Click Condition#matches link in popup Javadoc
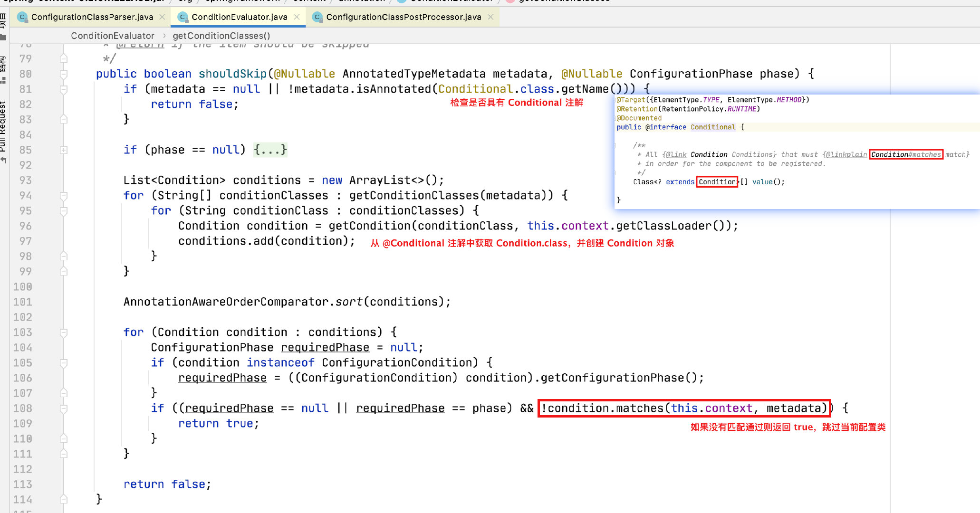This screenshot has width=980, height=513. pyautogui.click(x=906, y=154)
